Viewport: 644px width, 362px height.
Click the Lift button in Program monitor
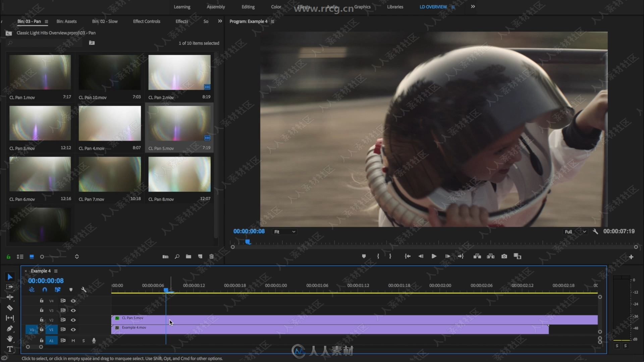[477, 256]
